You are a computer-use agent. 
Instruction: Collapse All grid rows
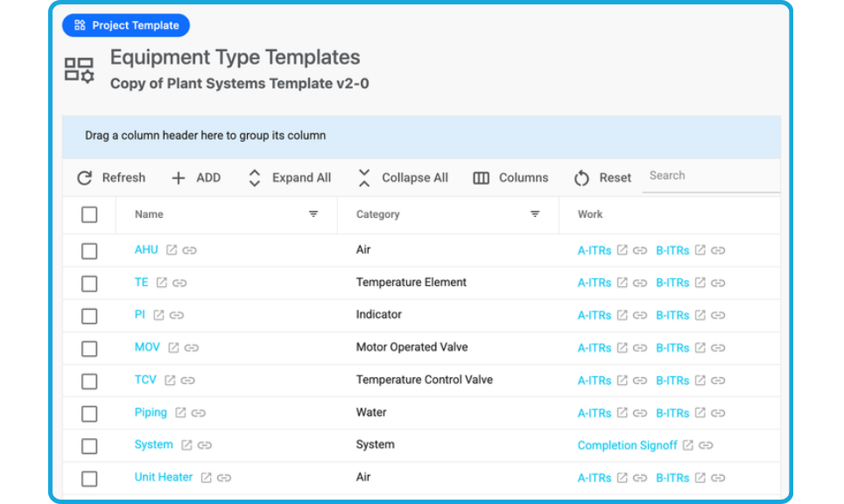[403, 178]
